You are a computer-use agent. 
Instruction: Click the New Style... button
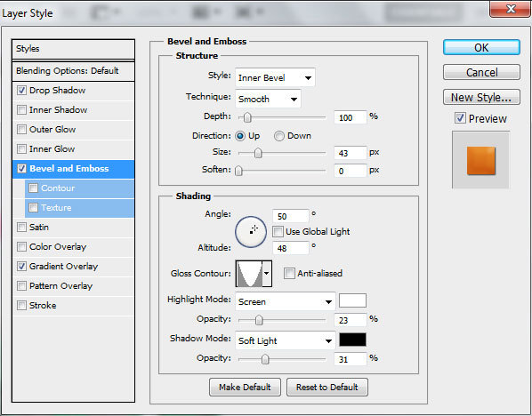click(481, 97)
